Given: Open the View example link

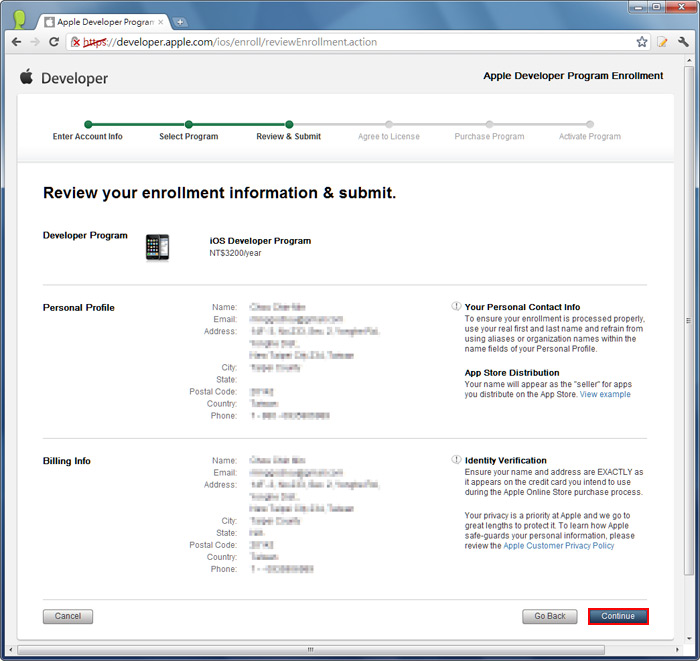Looking at the screenshot, I should point(605,395).
